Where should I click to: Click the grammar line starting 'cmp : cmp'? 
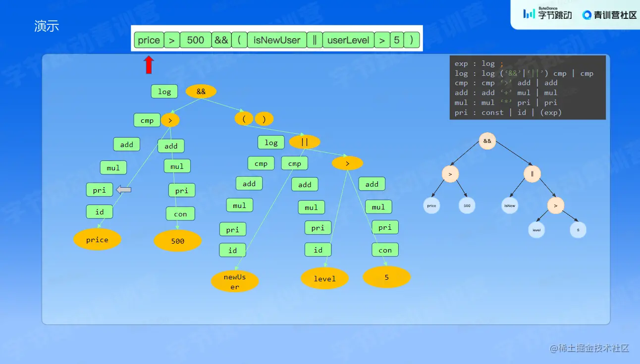[x=506, y=83]
